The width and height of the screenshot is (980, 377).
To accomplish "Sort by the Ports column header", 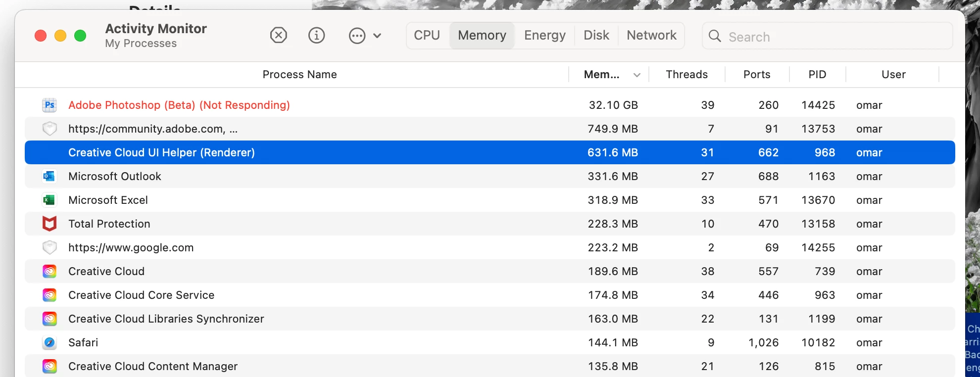I will (x=757, y=75).
